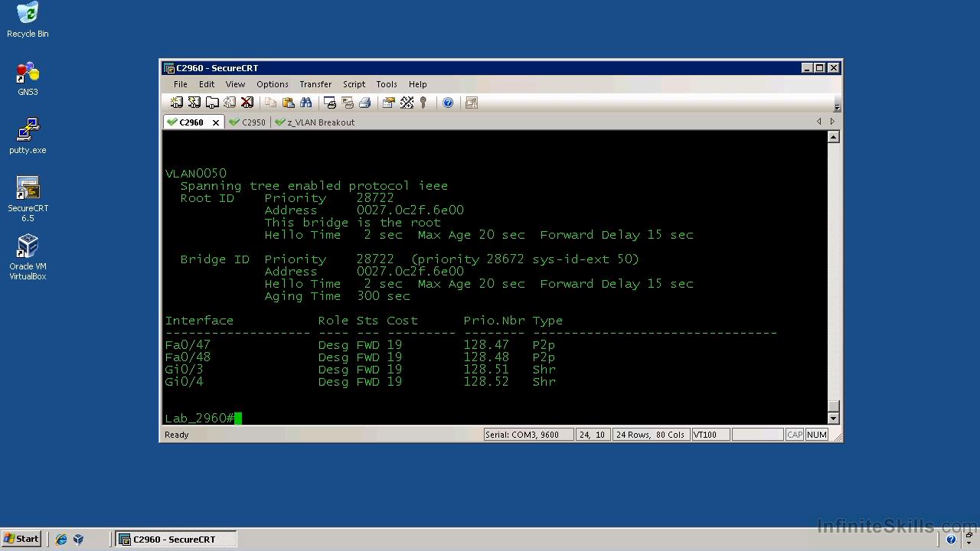Viewport: 980px width, 551px height.
Task: Click the VLAN0050 heading in terminal
Action: 196,174
